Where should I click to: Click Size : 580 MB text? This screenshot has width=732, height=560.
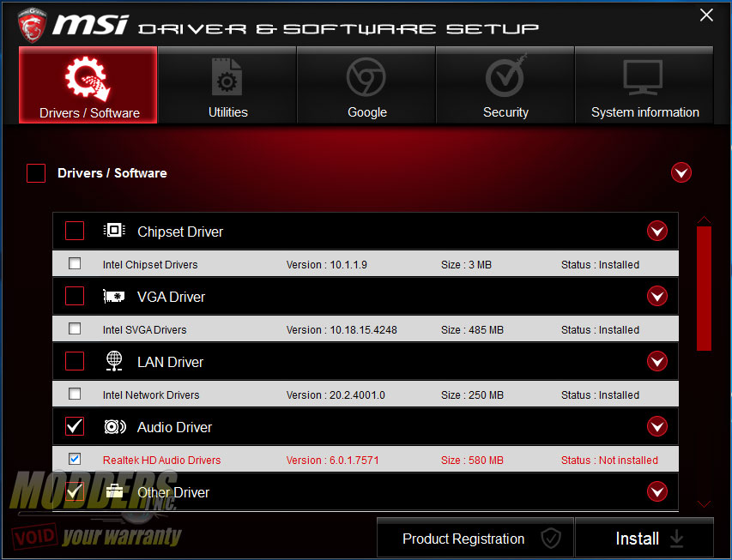[x=473, y=461]
